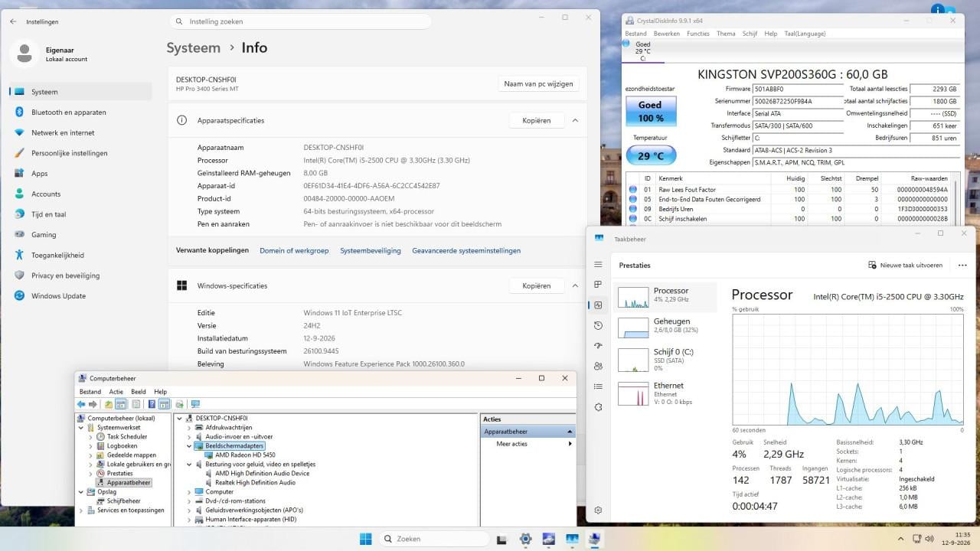Click the Instelling zoeken search field

[299, 21]
